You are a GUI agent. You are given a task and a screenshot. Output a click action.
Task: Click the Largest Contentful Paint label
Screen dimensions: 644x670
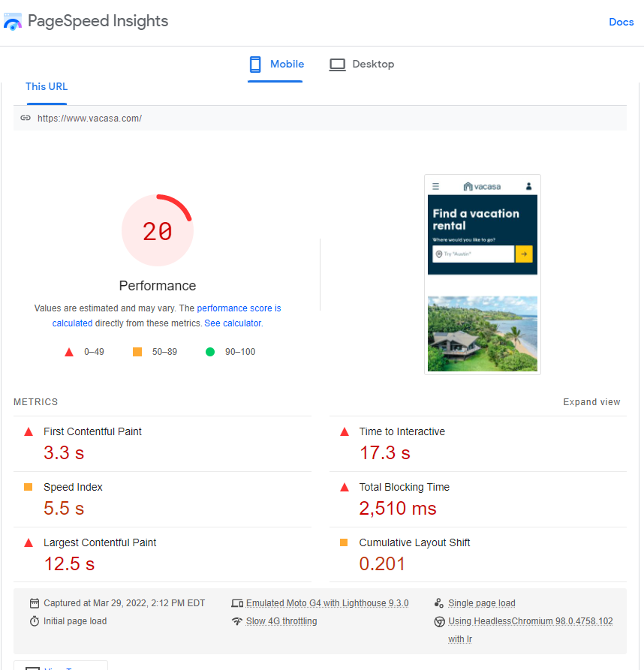tap(100, 542)
